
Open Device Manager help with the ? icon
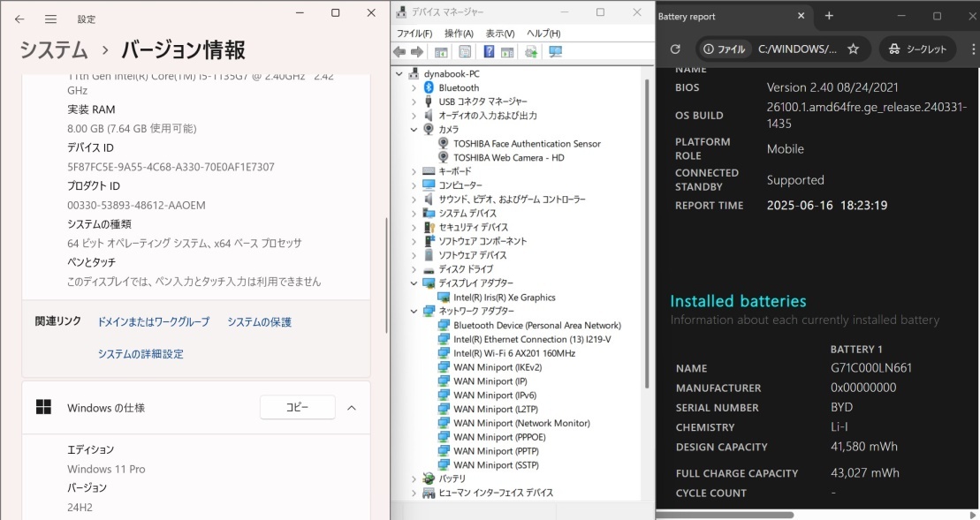point(490,50)
